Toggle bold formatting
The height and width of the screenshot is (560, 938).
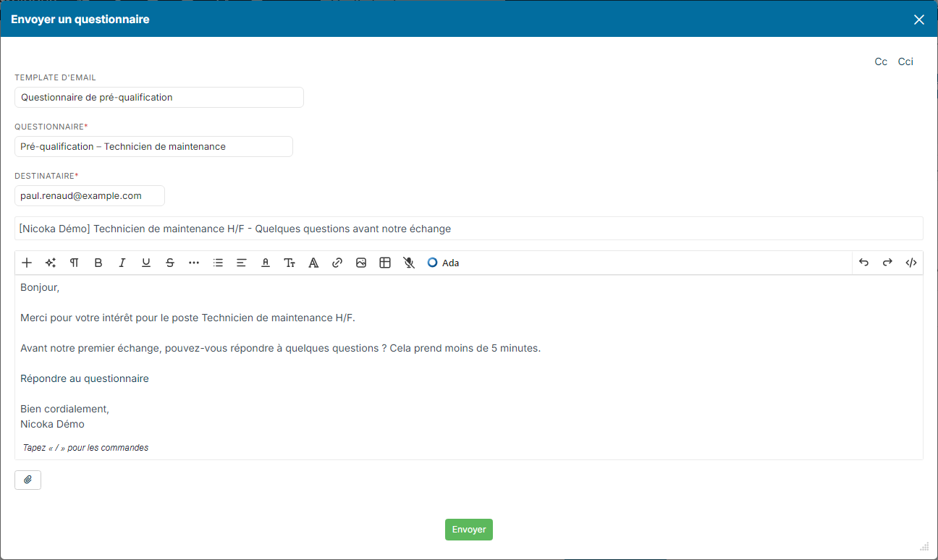98,263
